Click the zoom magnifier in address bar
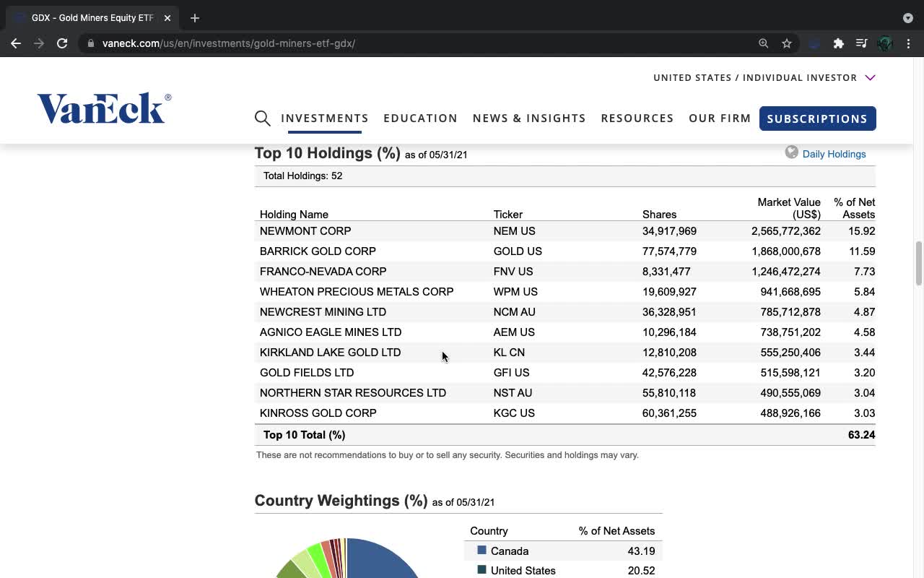The image size is (924, 578). click(x=764, y=43)
